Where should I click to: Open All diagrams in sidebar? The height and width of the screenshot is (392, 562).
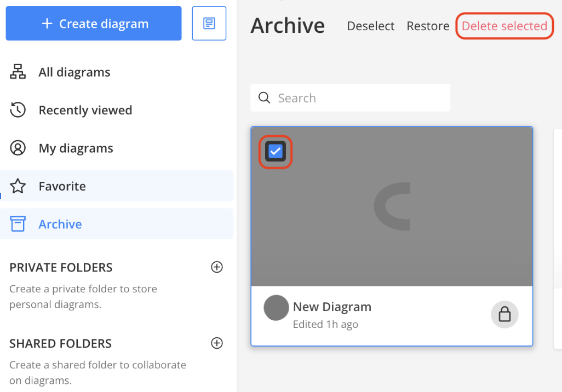pos(117,72)
